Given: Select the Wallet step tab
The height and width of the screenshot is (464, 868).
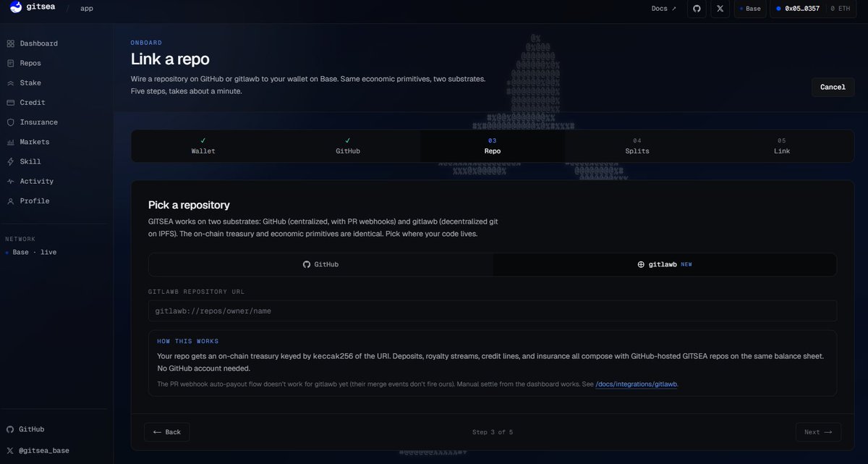Looking at the screenshot, I should [x=203, y=146].
